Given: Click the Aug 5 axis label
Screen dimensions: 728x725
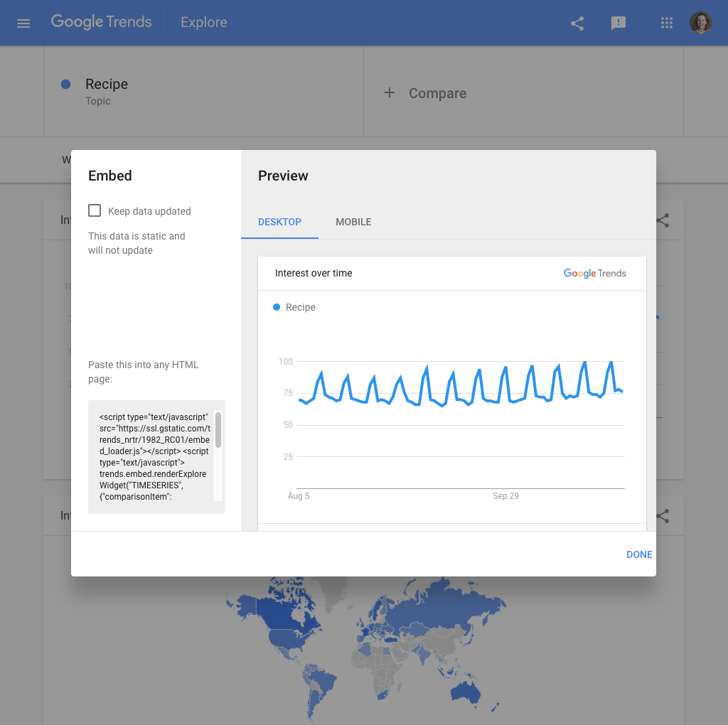Looking at the screenshot, I should point(299,495).
